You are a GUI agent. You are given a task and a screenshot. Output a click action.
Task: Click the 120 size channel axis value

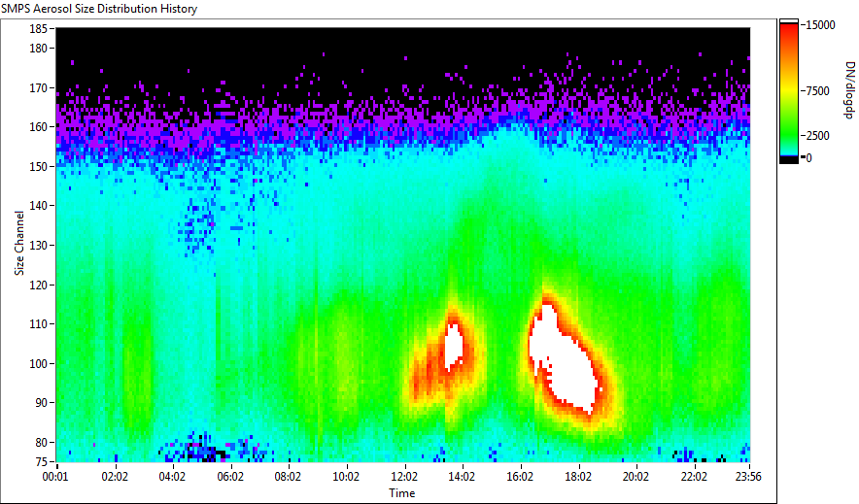(x=39, y=286)
